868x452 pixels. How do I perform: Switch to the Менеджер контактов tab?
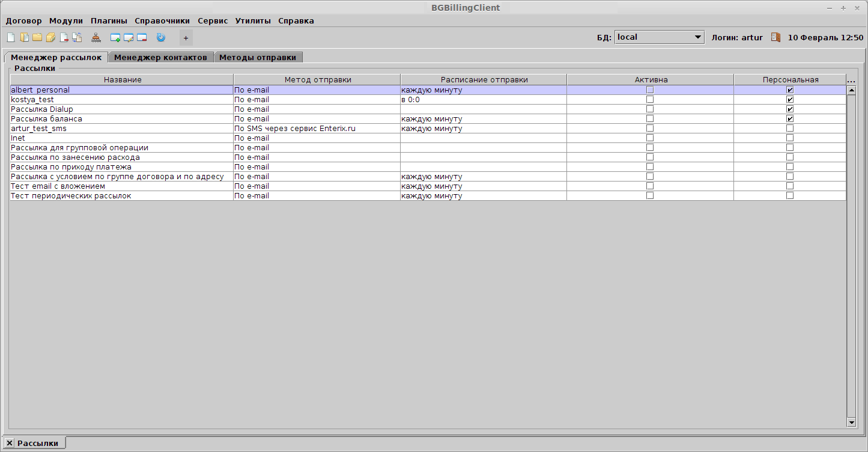pyautogui.click(x=160, y=58)
